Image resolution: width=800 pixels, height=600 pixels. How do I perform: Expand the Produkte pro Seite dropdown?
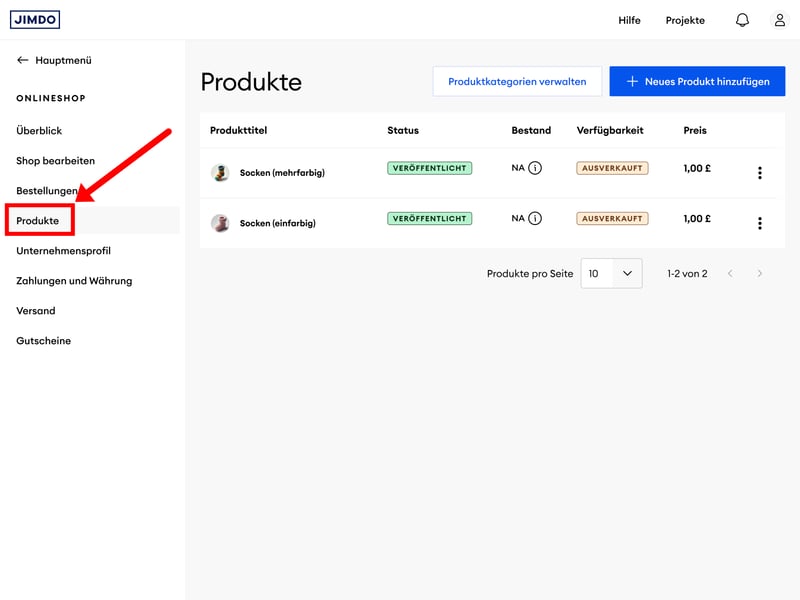611,273
